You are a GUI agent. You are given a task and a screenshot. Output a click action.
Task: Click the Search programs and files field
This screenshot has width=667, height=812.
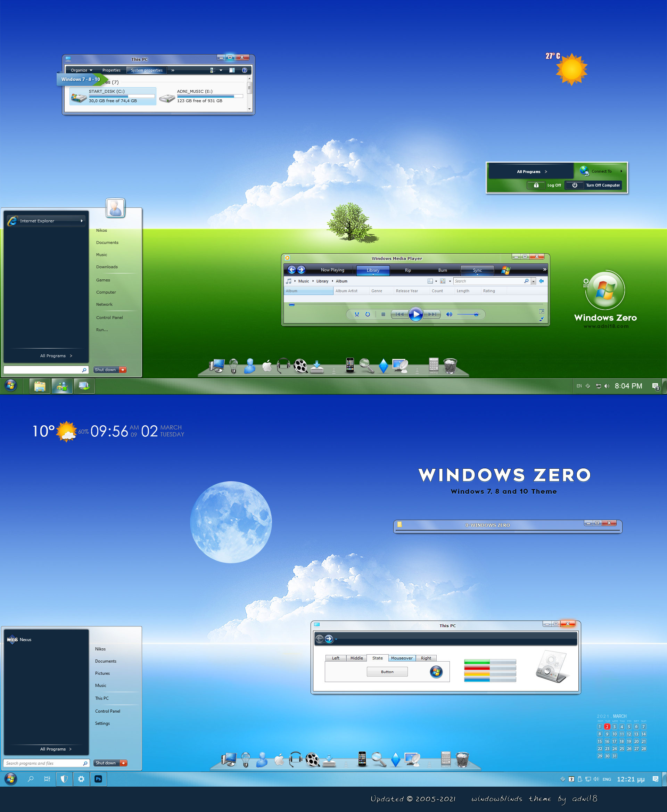click(45, 762)
